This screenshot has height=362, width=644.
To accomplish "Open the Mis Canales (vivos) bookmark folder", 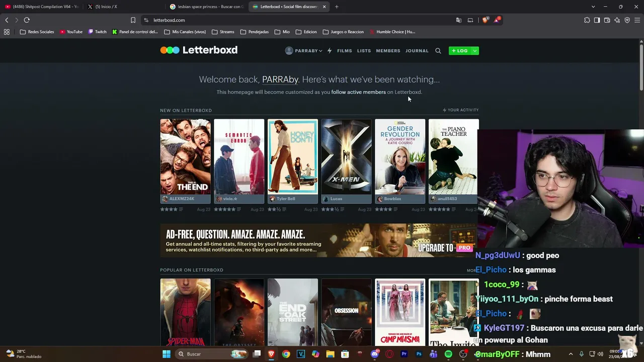I will [x=185, y=32].
